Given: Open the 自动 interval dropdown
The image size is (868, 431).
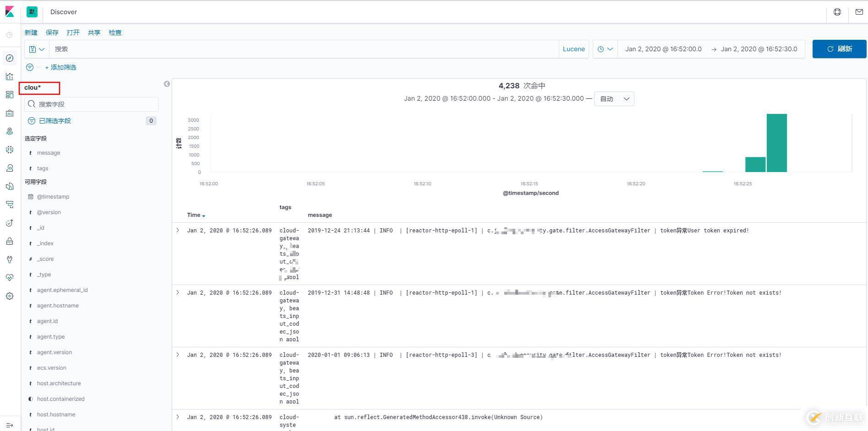Looking at the screenshot, I should pyautogui.click(x=614, y=99).
